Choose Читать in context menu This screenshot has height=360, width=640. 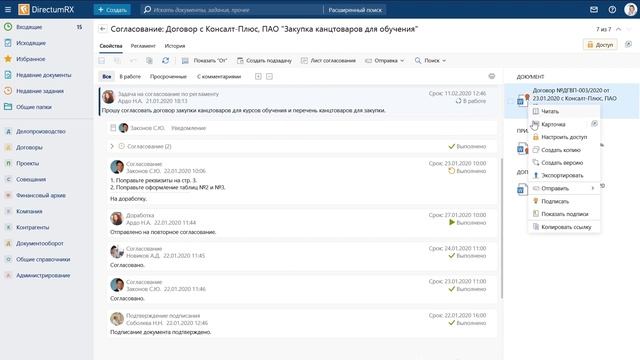point(564,111)
